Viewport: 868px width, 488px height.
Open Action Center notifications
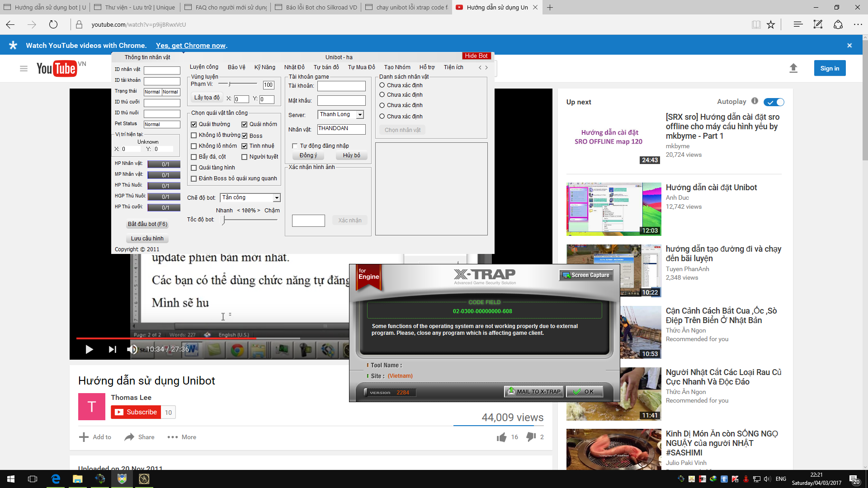point(854,479)
